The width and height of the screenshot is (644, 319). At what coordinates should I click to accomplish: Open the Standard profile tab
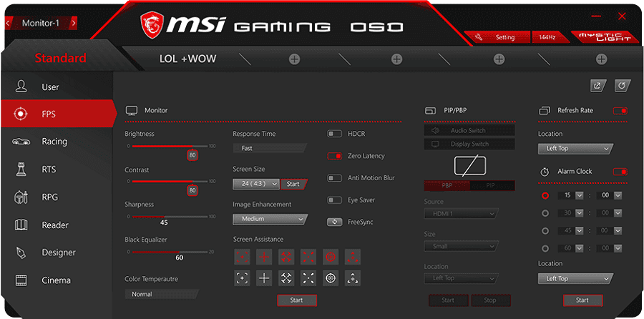tap(61, 58)
